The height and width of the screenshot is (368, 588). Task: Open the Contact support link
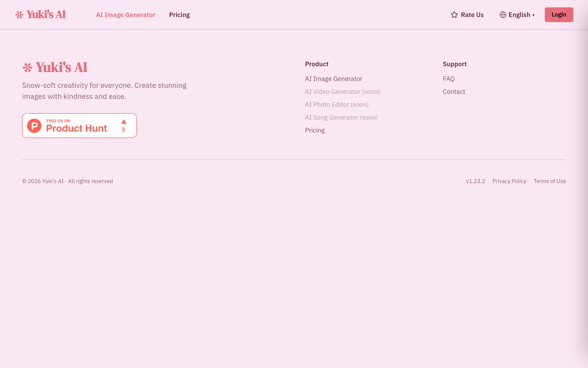[x=454, y=92]
